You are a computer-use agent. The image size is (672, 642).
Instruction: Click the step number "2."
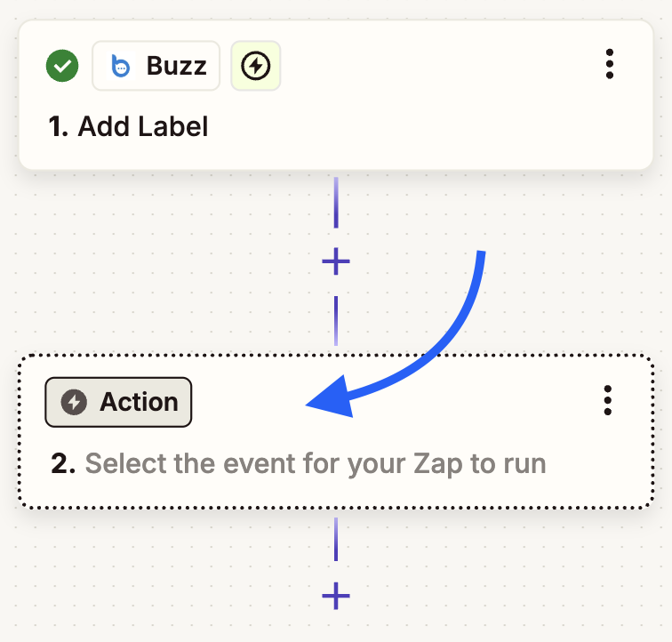[x=63, y=463]
